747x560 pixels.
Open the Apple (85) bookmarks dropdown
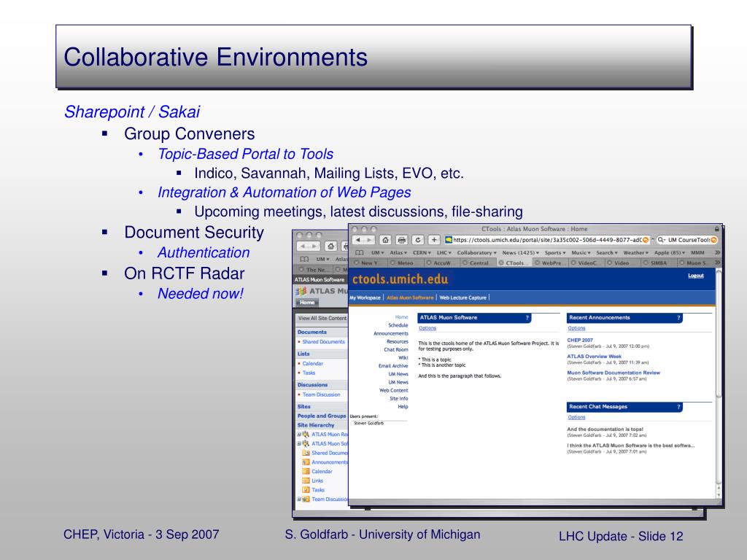(x=670, y=253)
